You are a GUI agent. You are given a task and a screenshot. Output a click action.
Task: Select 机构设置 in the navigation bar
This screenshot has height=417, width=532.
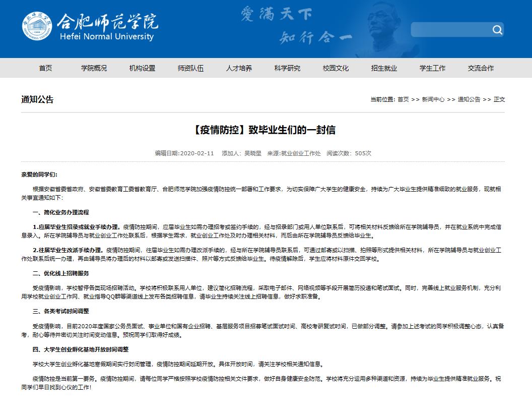[x=142, y=68]
